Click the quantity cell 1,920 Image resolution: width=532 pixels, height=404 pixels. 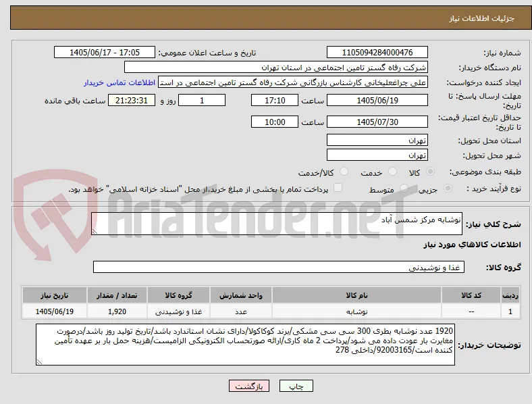117,311
